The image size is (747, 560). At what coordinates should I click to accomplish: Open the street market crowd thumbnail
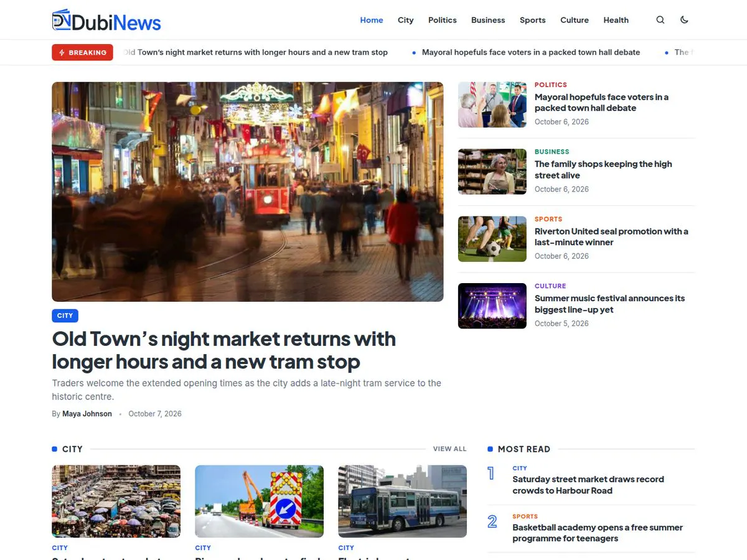click(x=116, y=502)
